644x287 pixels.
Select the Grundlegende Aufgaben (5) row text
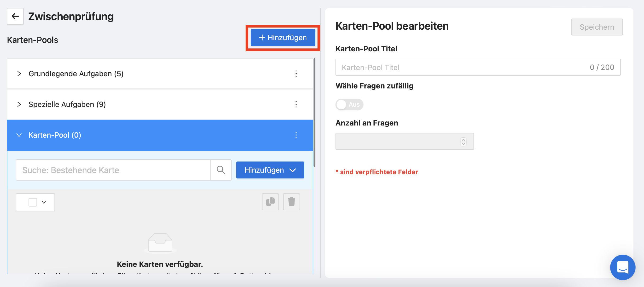(x=76, y=74)
